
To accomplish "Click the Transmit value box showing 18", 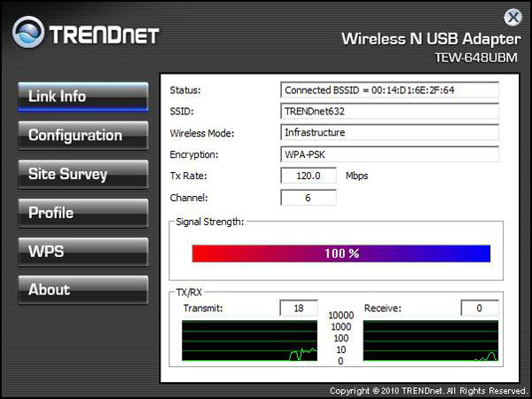I will pos(299,308).
